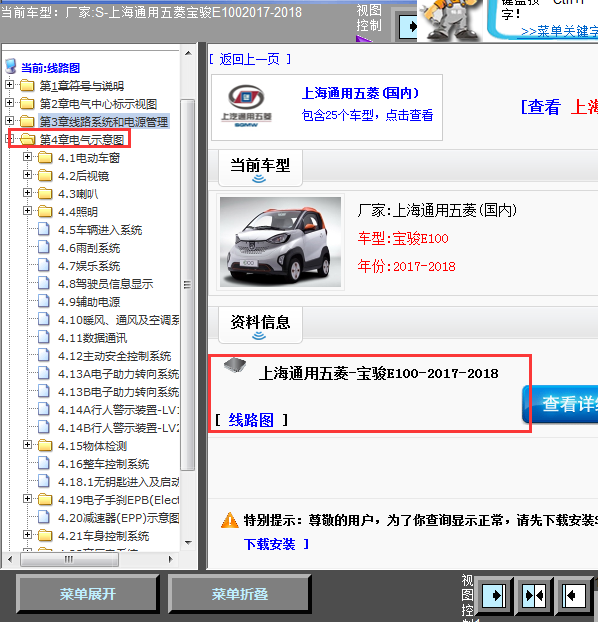Click the 车型:宝骏E100 text
Screen dimensions: 598x622
point(403,238)
